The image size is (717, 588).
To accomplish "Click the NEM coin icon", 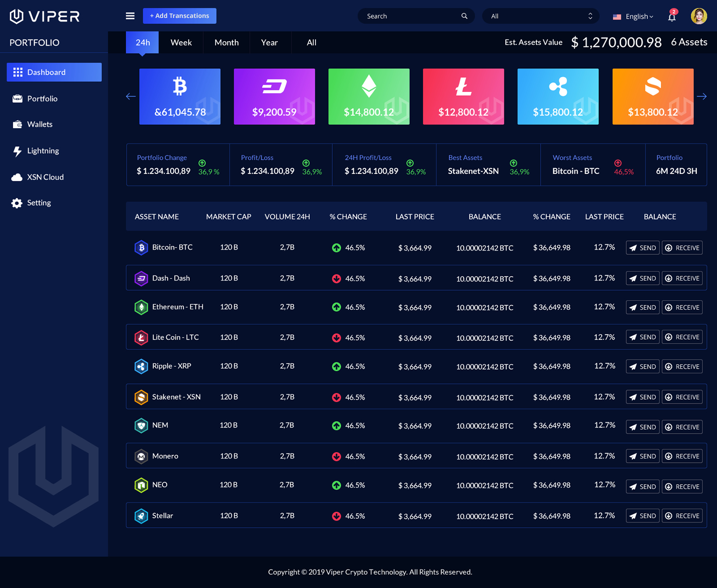I will pos(141,425).
